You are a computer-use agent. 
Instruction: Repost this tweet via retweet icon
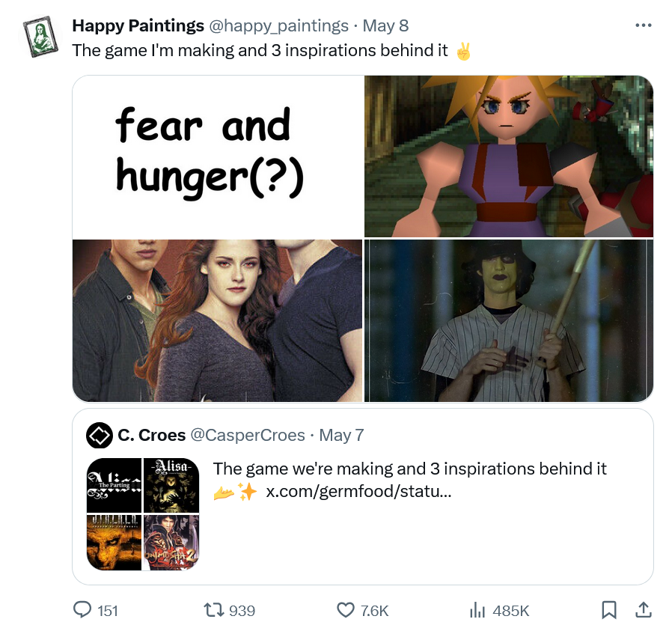click(215, 610)
